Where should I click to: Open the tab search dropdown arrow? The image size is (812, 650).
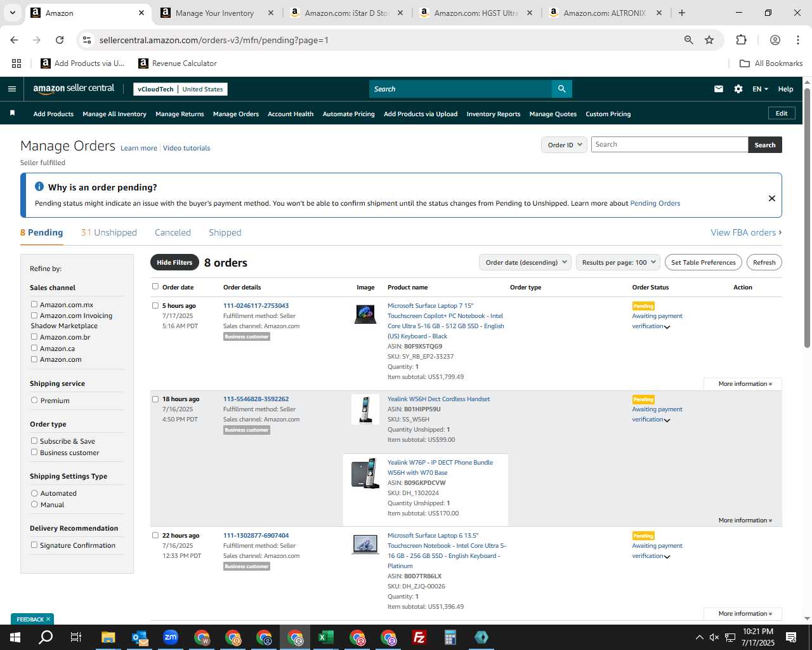[12, 13]
